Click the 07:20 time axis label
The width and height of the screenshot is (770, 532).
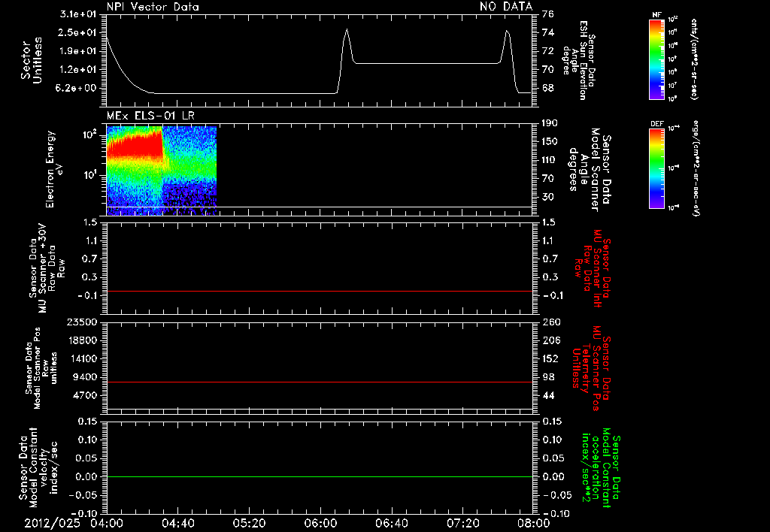pyautogui.click(x=462, y=523)
